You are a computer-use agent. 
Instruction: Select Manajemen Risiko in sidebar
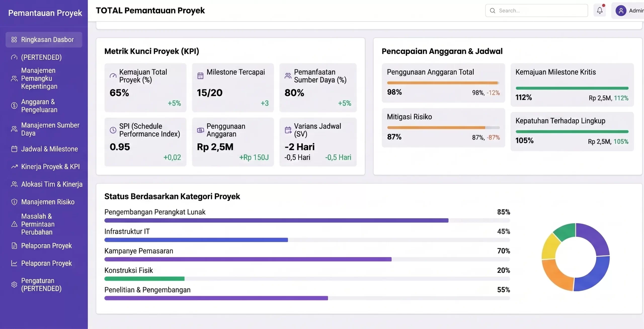(x=44, y=202)
